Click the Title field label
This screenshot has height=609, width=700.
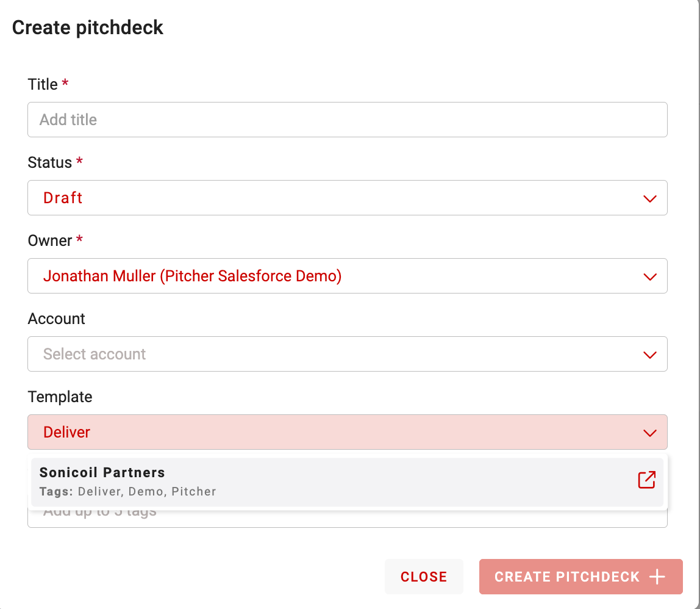(43, 84)
